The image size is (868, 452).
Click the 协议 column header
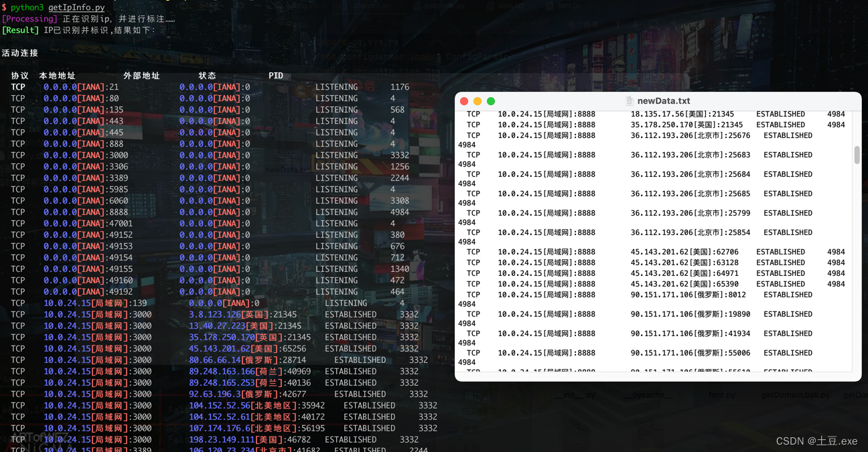pos(19,75)
